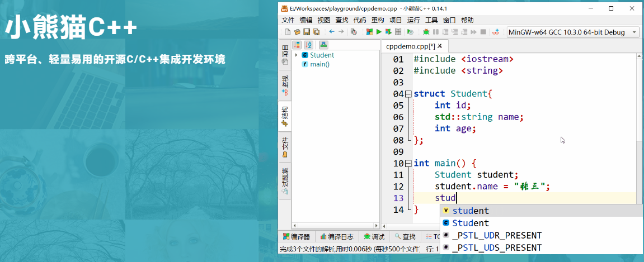The height and width of the screenshot is (262, 644).
Task: Choose 'Student' class completion suggestion
Action: coord(542,223)
